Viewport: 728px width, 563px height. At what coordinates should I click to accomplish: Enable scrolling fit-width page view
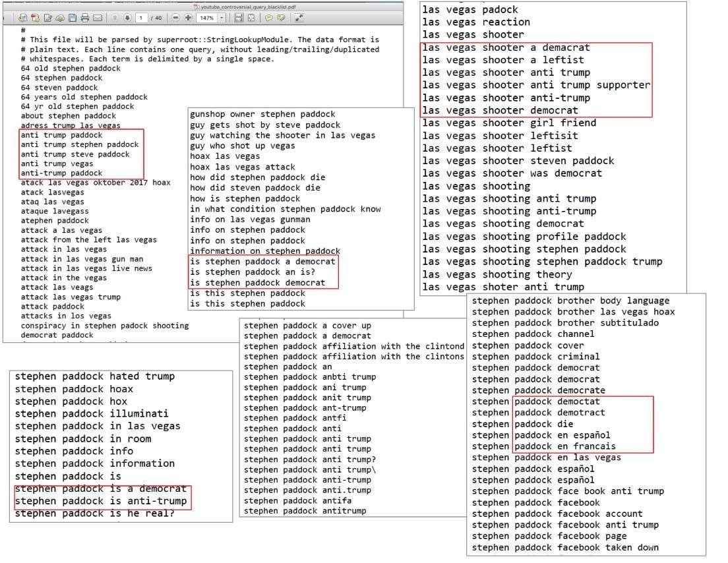point(239,18)
